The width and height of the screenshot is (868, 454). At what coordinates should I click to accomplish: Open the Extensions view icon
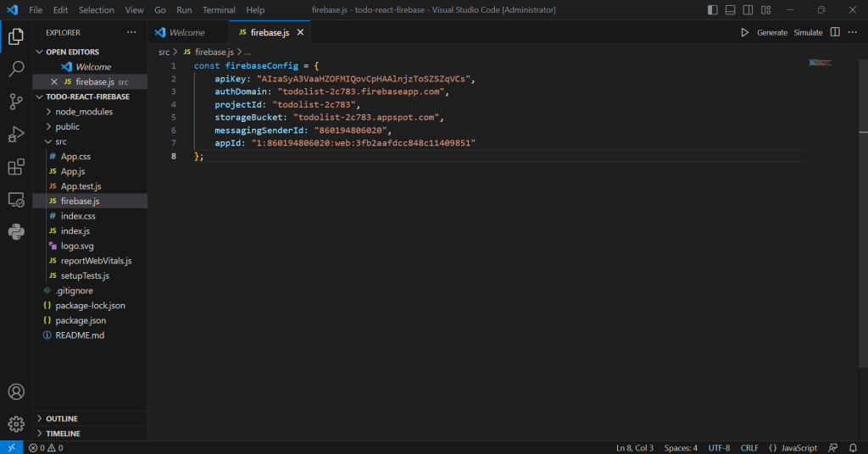click(x=16, y=167)
